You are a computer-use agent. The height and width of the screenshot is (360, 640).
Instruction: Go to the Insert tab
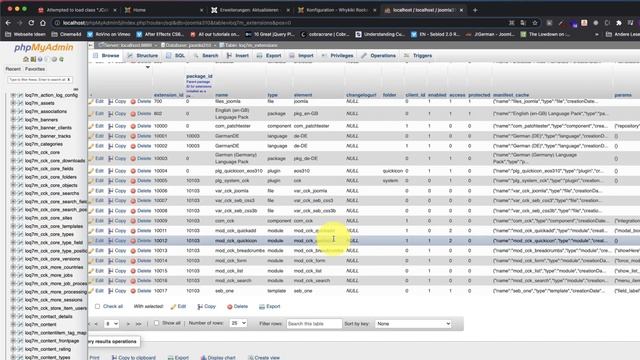click(x=238, y=56)
